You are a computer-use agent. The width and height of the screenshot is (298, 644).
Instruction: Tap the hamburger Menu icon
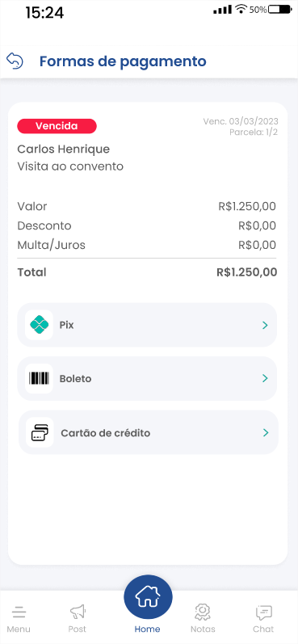[19, 612]
